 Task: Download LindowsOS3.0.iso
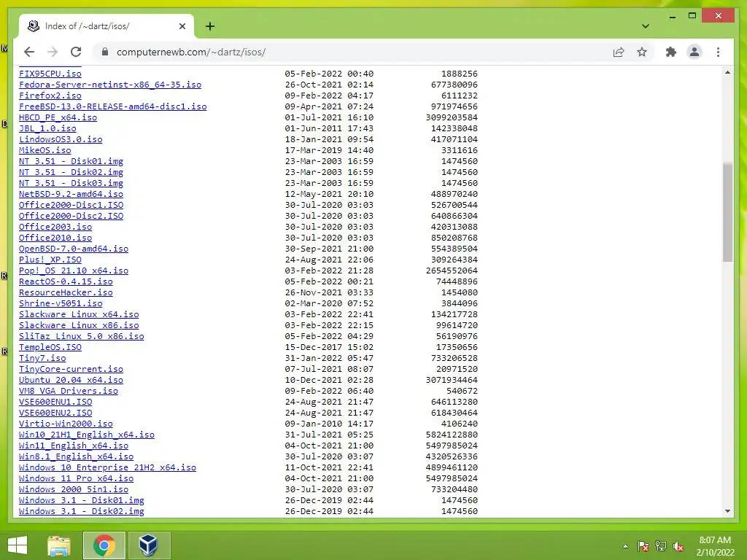61,139
